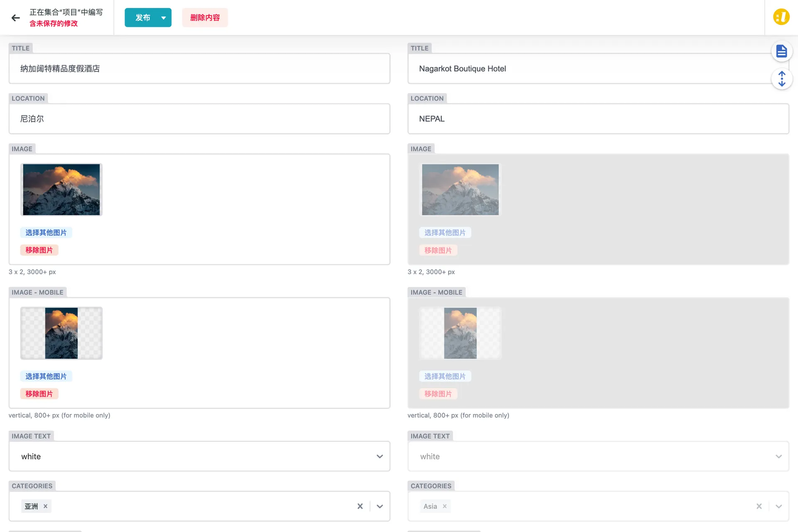Remove the Asia tag in right panel
Screen dimensions: 798x532
pos(445,506)
